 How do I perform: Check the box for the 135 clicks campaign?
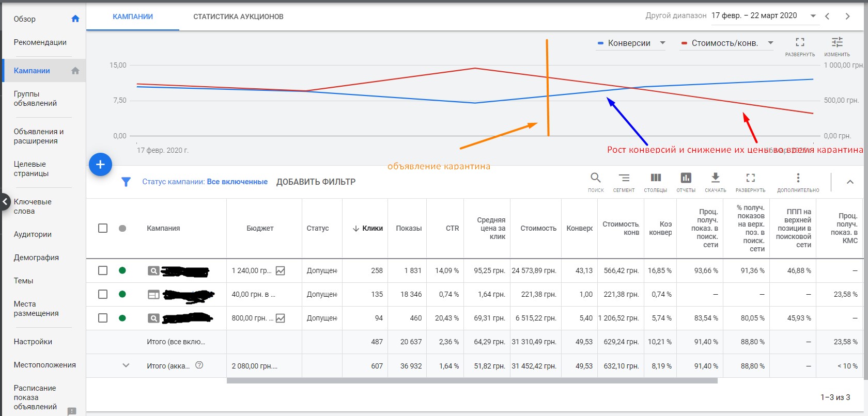[x=103, y=294]
